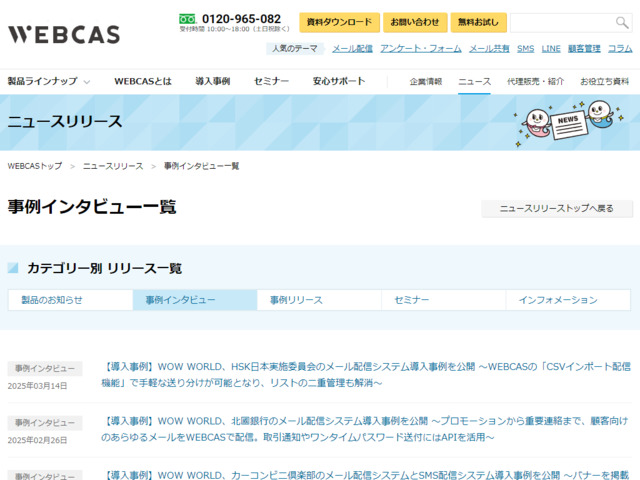Open ニュース menu item
Image resolution: width=640 pixels, height=480 pixels.
coord(474,82)
